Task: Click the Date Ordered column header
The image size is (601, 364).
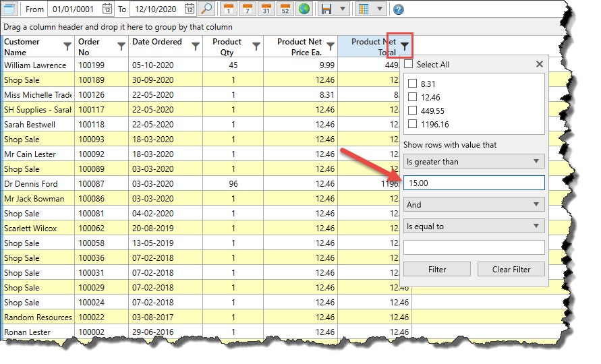Action: [157, 42]
